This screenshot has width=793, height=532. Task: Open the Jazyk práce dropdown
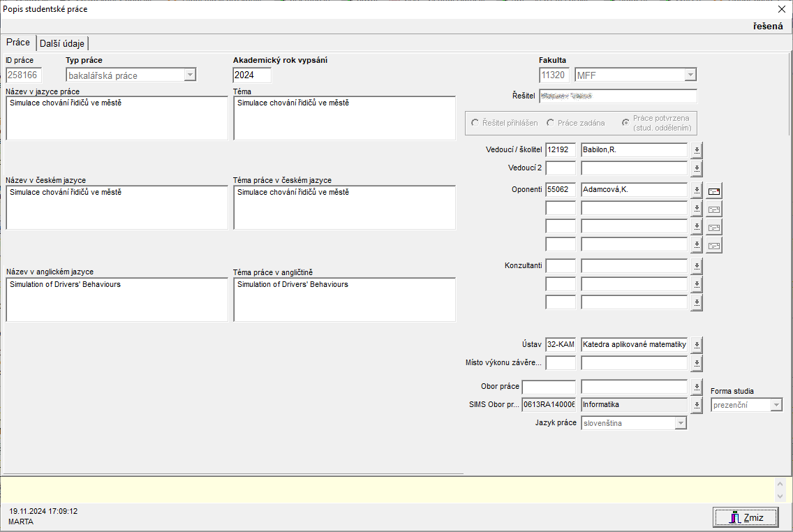pyautogui.click(x=680, y=423)
